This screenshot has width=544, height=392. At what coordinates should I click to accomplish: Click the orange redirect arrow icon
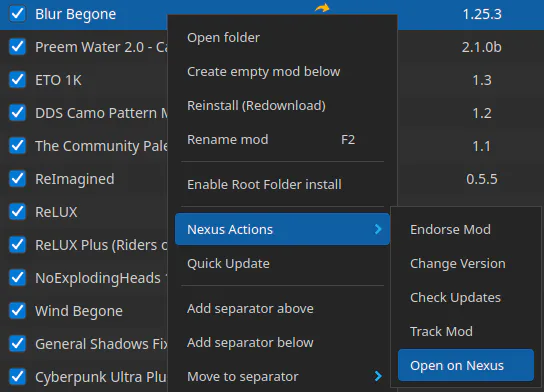pyautogui.click(x=322, y=7)
